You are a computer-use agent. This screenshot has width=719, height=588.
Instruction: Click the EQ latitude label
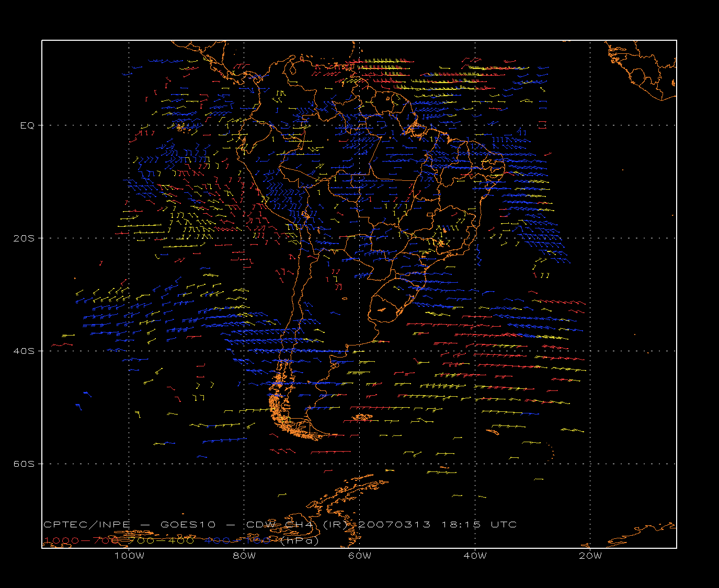coord(27,125)
